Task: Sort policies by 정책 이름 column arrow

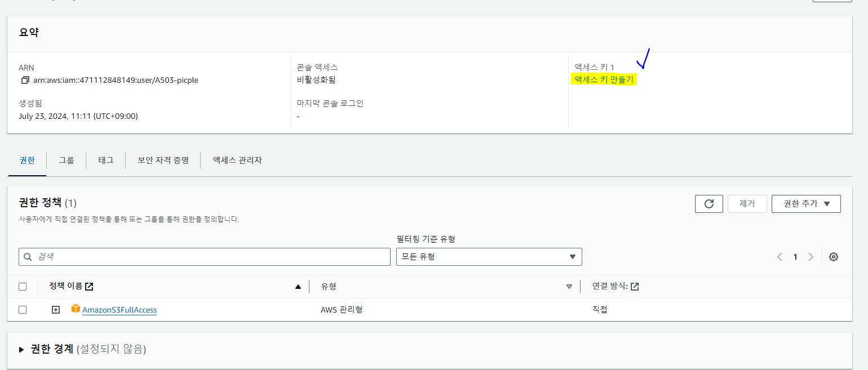Action: tap(298, 286)
